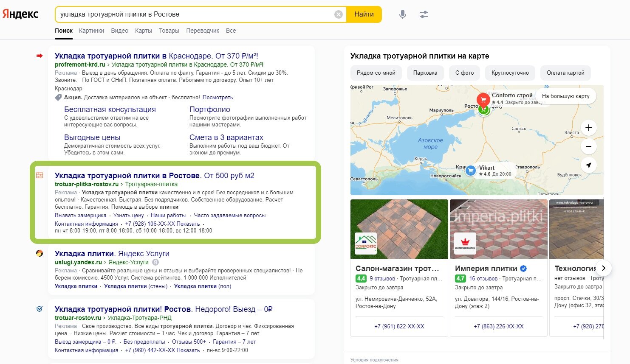Image resolution: width=630 pixels, height=364 pixels.
Task: Open 9 отзывов reviews link
Action: (382, 279)
